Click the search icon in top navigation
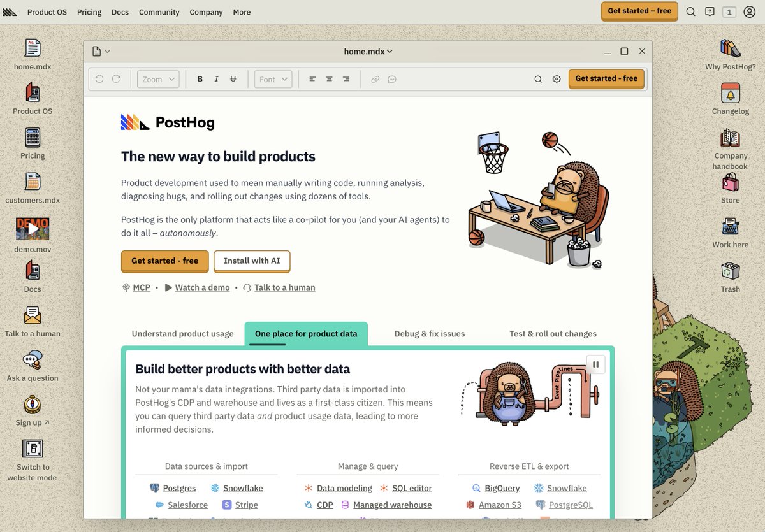765x532 pixels. pos(690,11)
